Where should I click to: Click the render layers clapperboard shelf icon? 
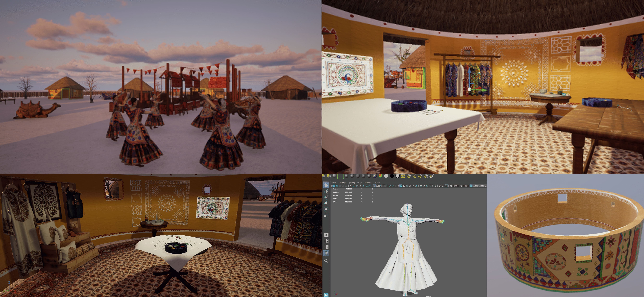tap(409, 176)
